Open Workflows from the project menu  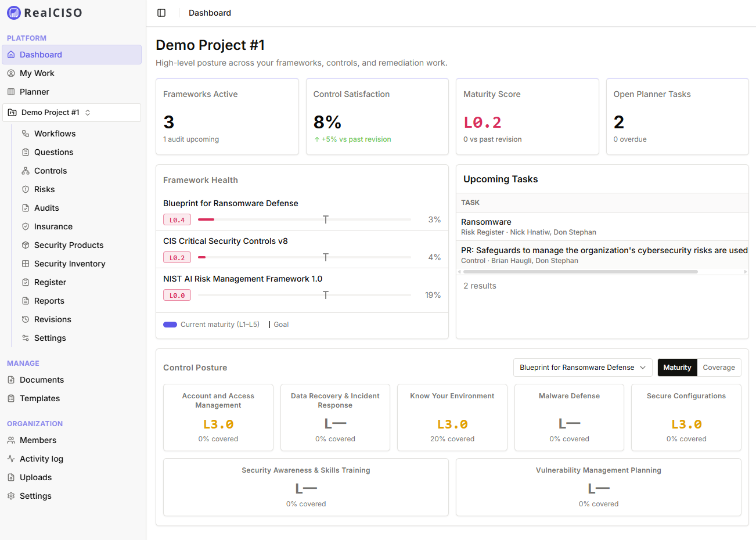click(79, 134)
